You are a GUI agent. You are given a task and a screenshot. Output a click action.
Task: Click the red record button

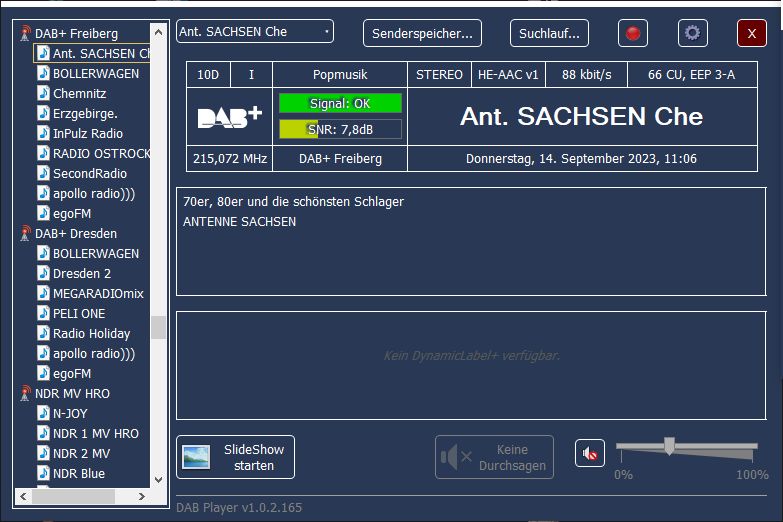(x=632, y=33)
